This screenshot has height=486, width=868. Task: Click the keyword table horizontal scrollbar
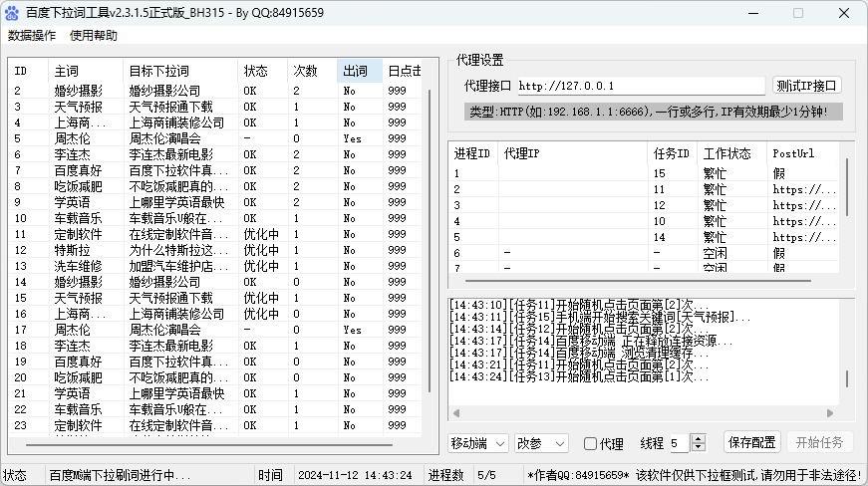coord(209,444)
